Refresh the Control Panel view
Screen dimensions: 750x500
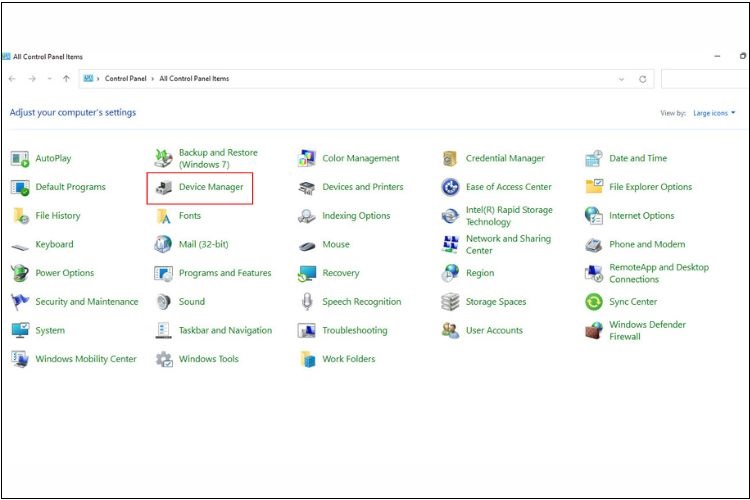tap(642, 79)
